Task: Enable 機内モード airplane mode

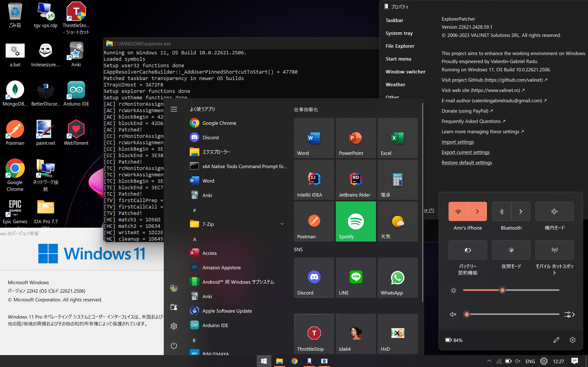Action: point(554,211)
